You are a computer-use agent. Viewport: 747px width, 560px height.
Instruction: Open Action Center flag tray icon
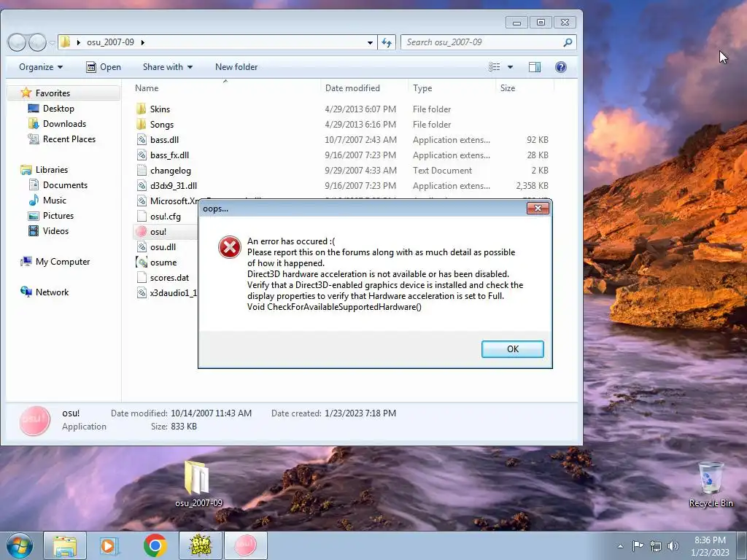click(638, 546)
